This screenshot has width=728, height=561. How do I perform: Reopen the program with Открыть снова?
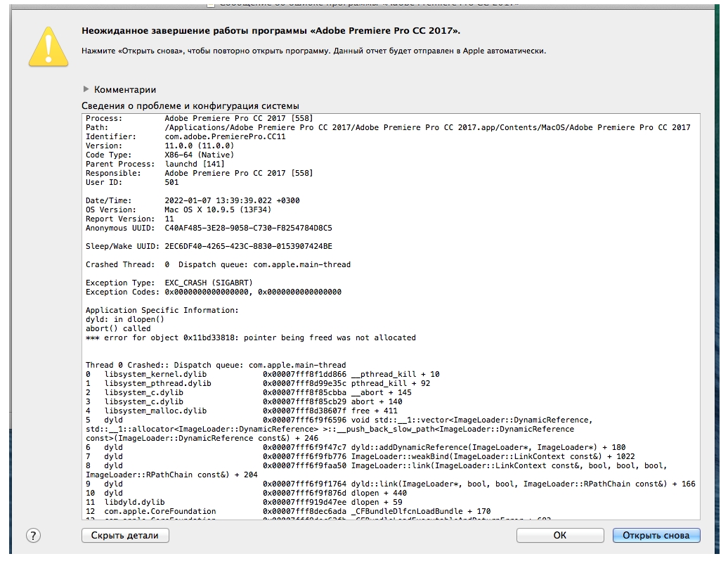click(656, 536)
